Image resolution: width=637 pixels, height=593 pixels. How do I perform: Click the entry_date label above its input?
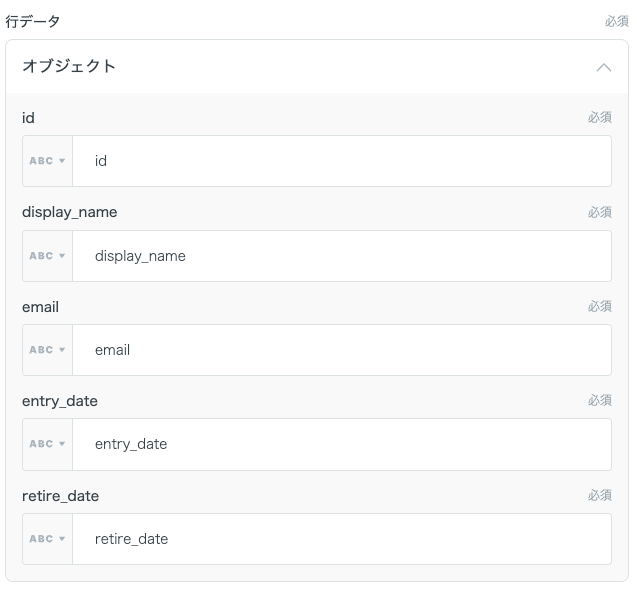[x=59, y=401]
